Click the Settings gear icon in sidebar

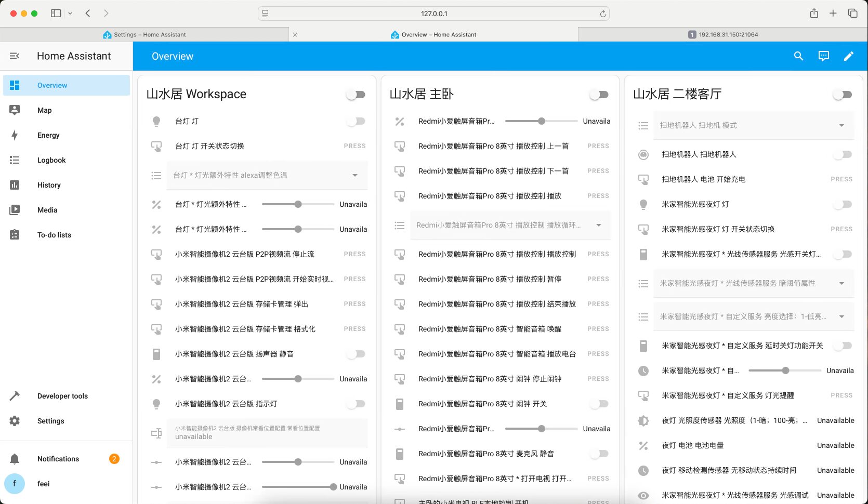pos(15,421)
